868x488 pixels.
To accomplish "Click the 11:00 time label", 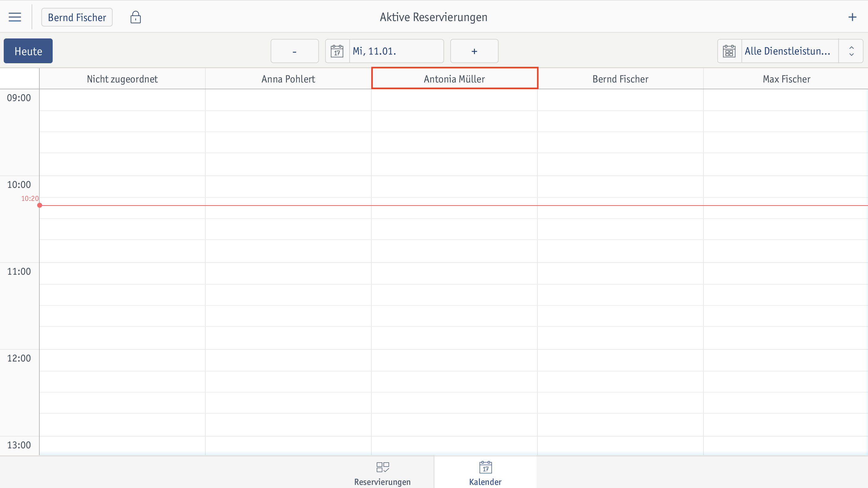I will pyautogui.click(x=19, y=271).
